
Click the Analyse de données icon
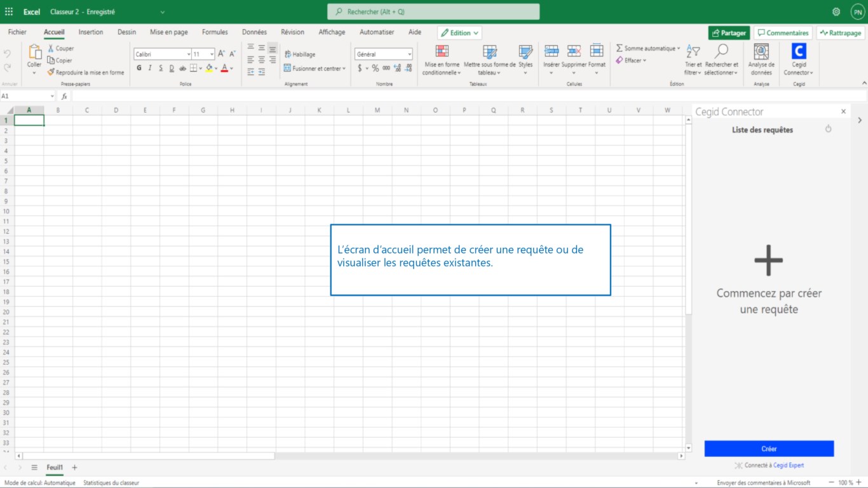761,51
